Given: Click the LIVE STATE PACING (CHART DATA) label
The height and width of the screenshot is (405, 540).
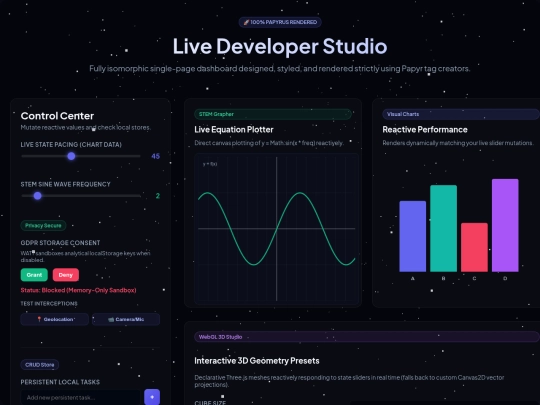Looking at the screenshot, I should pos(71,145).
